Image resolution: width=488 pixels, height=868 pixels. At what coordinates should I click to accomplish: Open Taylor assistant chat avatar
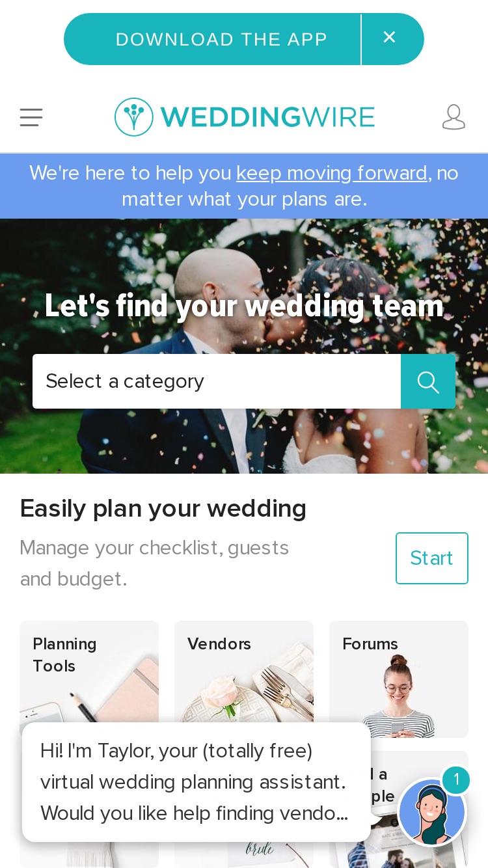point(432,812)
